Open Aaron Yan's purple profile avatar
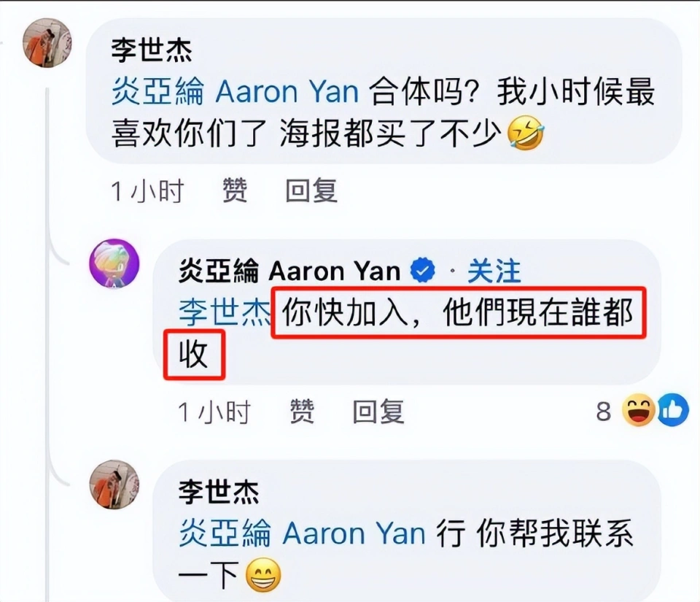700x602 pixels. click(114, 263)
